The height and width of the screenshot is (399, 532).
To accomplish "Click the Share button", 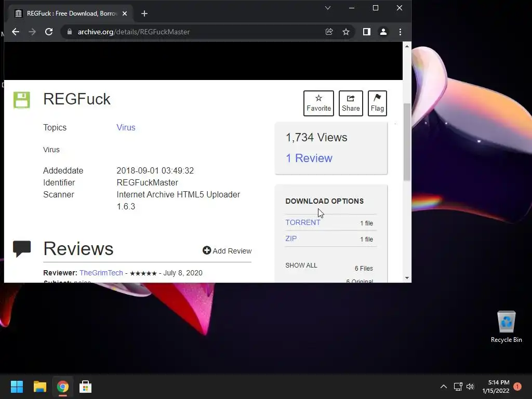I will tap(351, 103).
